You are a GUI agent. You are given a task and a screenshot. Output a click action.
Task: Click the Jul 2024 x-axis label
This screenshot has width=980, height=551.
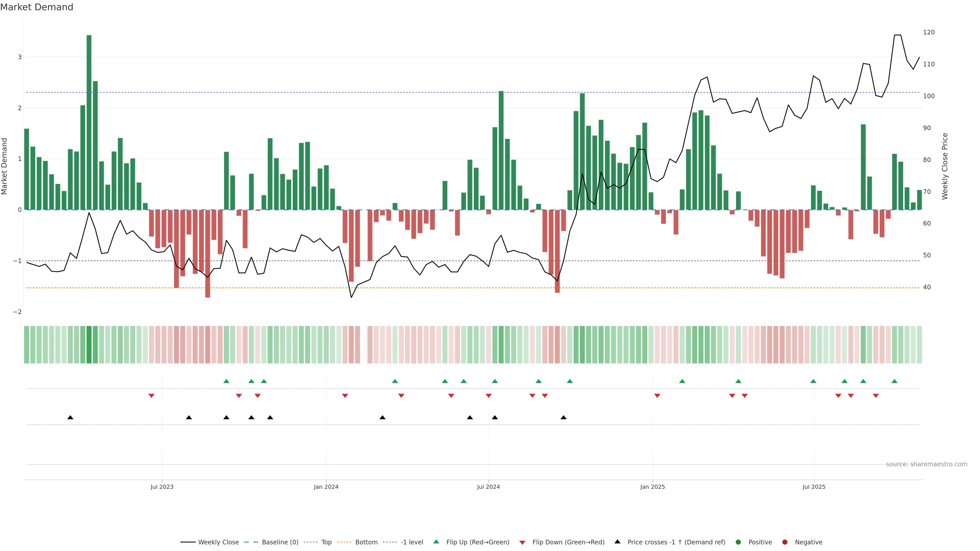(x=488, y=487)
